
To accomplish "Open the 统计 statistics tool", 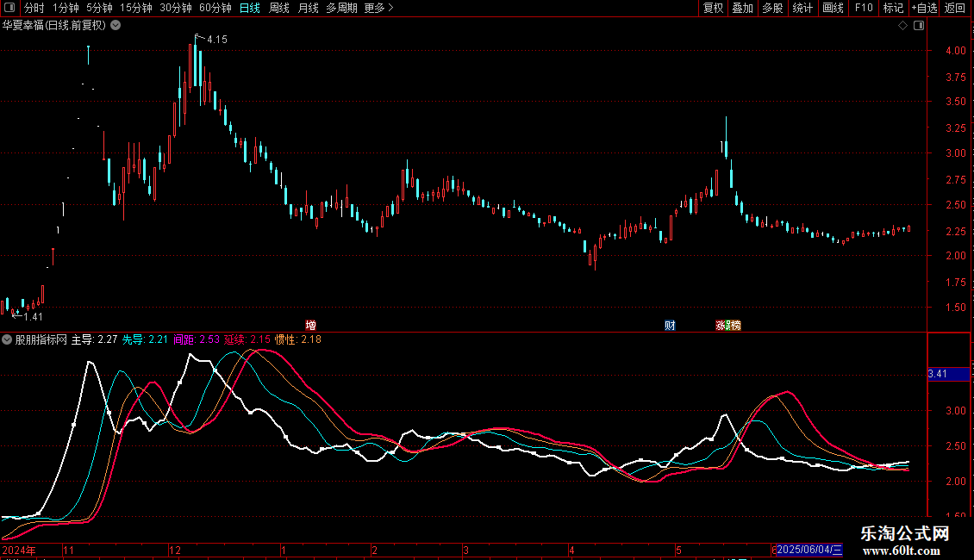I will coord(802,8).
